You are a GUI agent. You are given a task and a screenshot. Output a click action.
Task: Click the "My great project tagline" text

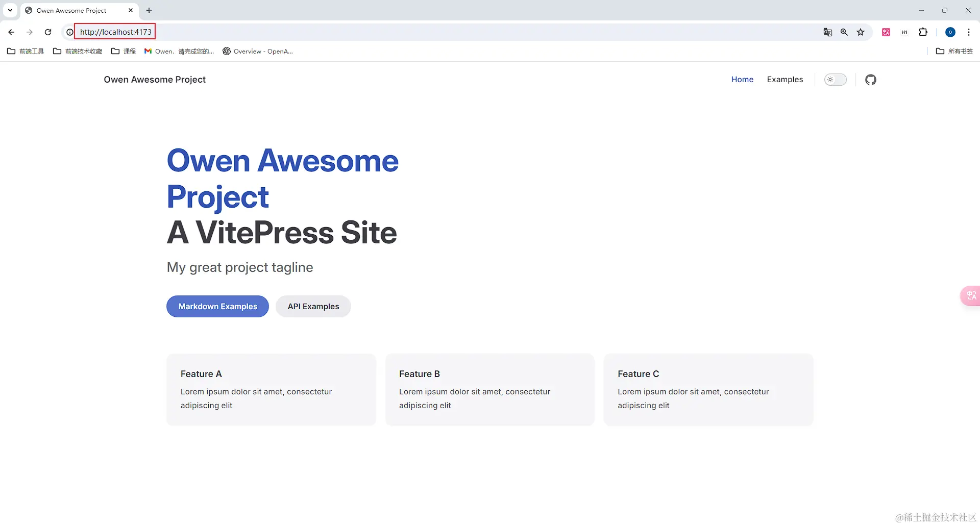click(240, 267)
